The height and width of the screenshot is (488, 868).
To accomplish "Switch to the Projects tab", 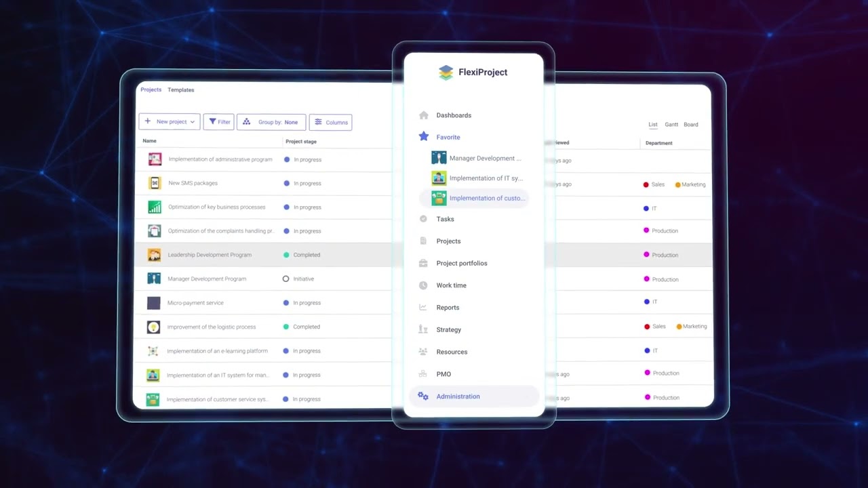I will pyautogui.click(x=151, y=89).
